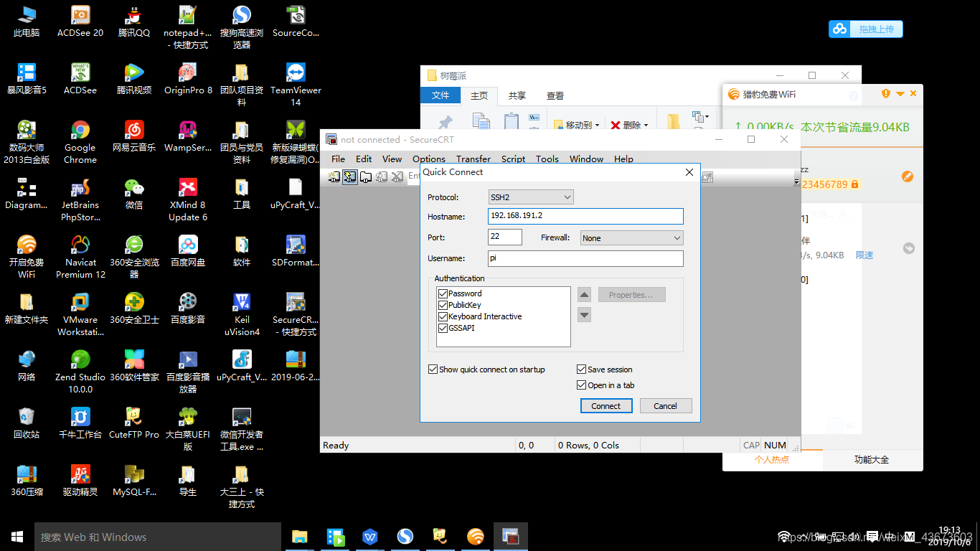
Task: Open the Transfer menu in SecureCRT
Action: coord(473,159)
